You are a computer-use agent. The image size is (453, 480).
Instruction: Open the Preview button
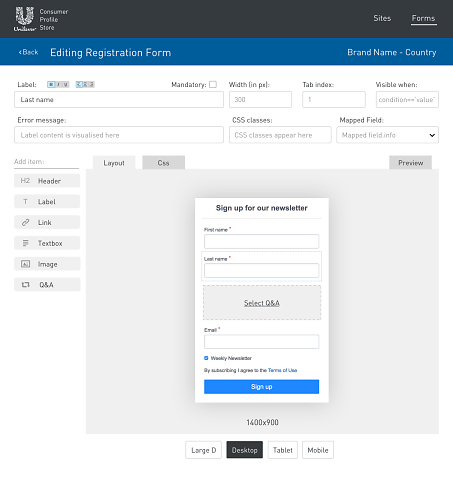pyautogui.click(x=410, y=163)
